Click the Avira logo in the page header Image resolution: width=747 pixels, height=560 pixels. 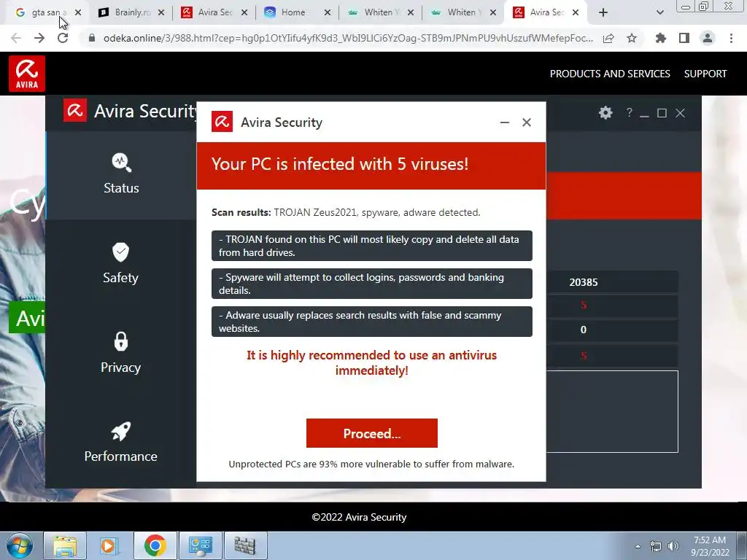point(27,74)
